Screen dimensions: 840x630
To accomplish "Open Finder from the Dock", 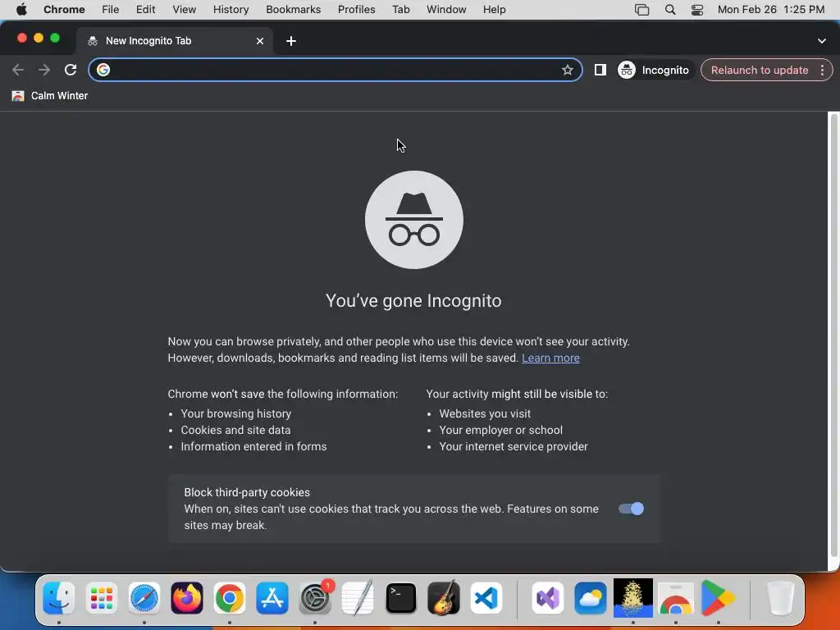I will click(x=59, y=598).
